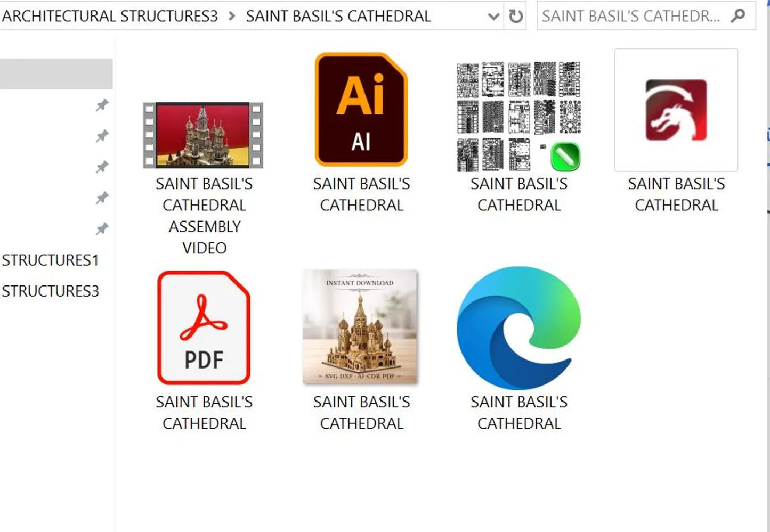Viewport: 770px width, 532px height.
Task: Click the assembly video file name label
Action: click(x=204, y=216)
